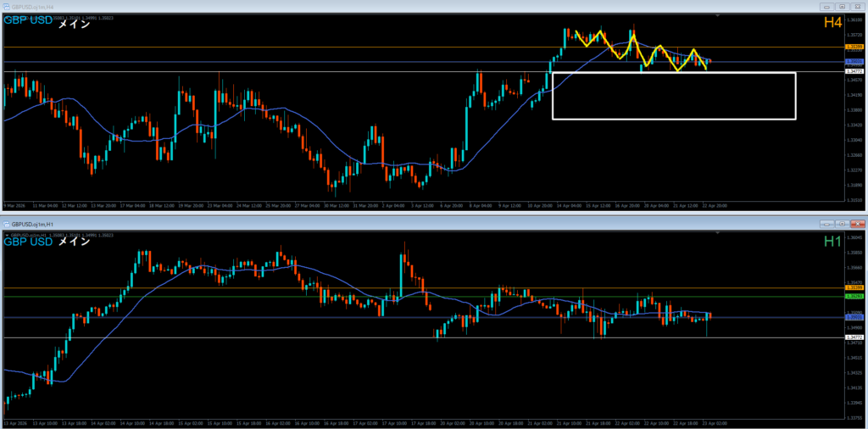
Task: Click the chart shift triangle on H1 chart
Action: coord(720,232)
